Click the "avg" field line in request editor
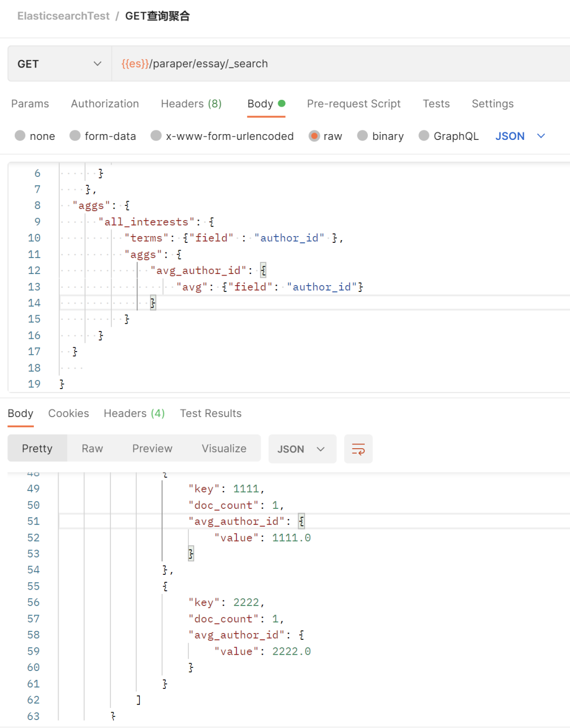The width and height of the screenshot is (570, 728). point(270,287)
